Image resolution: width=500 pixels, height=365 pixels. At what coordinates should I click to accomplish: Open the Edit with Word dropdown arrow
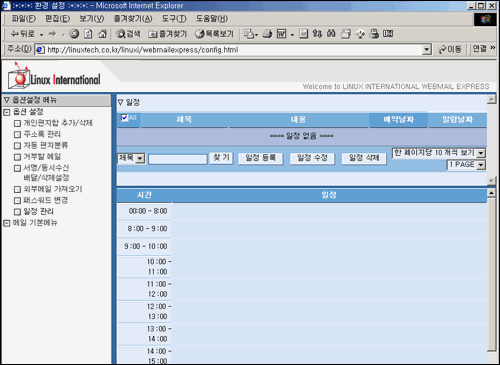(x=292, y=34)
